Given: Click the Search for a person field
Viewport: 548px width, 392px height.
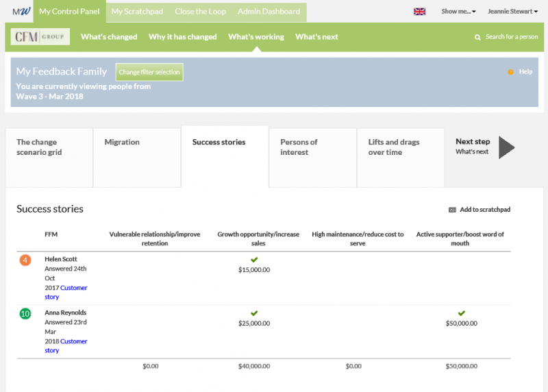Looking at the screenshot, I should point(512,37).
